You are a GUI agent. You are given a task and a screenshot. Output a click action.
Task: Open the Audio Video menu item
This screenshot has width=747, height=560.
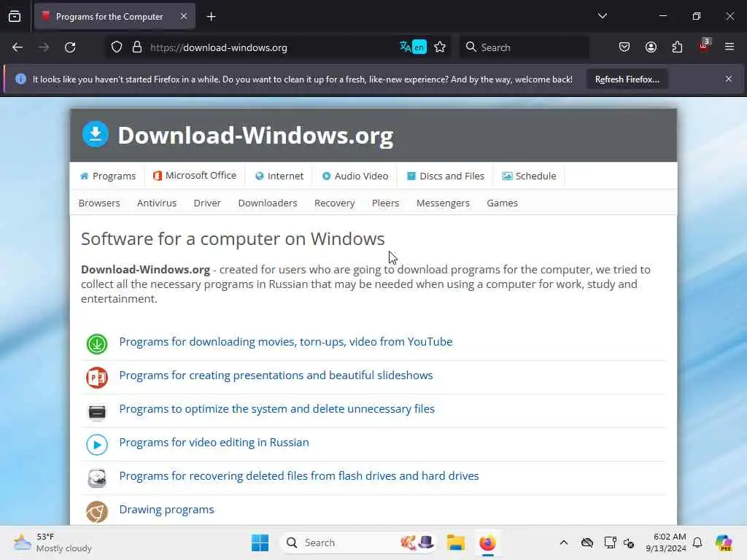tap(355, 176)
